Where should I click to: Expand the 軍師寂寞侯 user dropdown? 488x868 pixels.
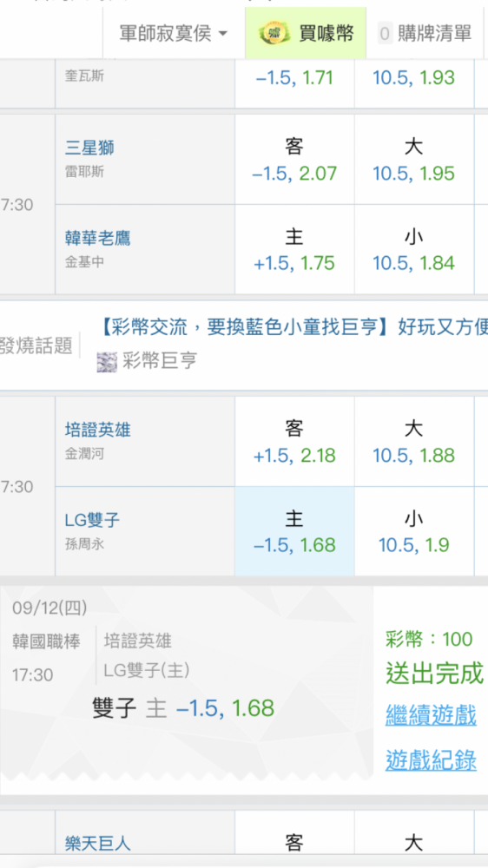point(174,34)
